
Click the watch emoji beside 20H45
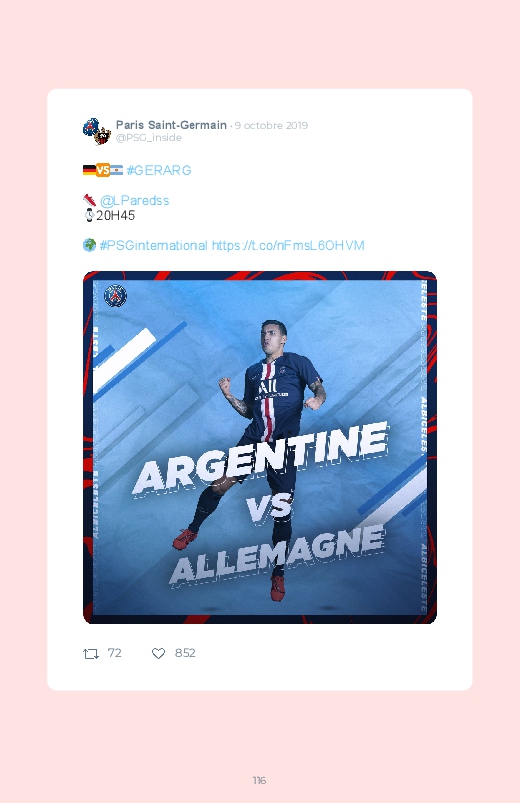[89, 215]
